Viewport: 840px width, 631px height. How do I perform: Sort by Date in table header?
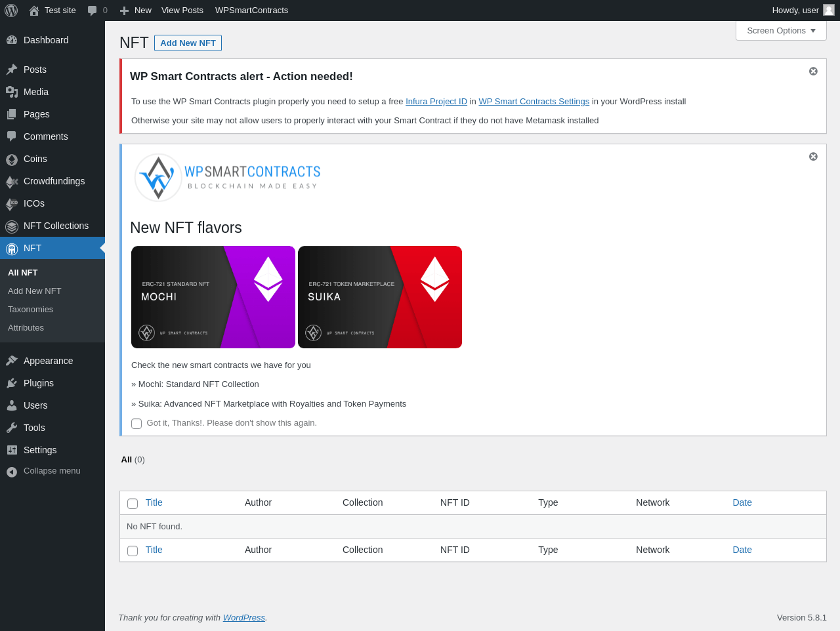[742, 502]
